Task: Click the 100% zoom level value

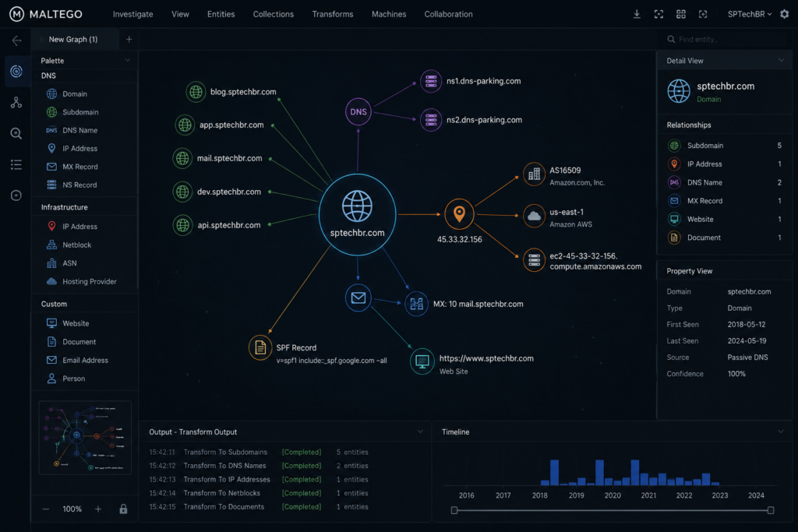Action: click(x=72, y=509)
